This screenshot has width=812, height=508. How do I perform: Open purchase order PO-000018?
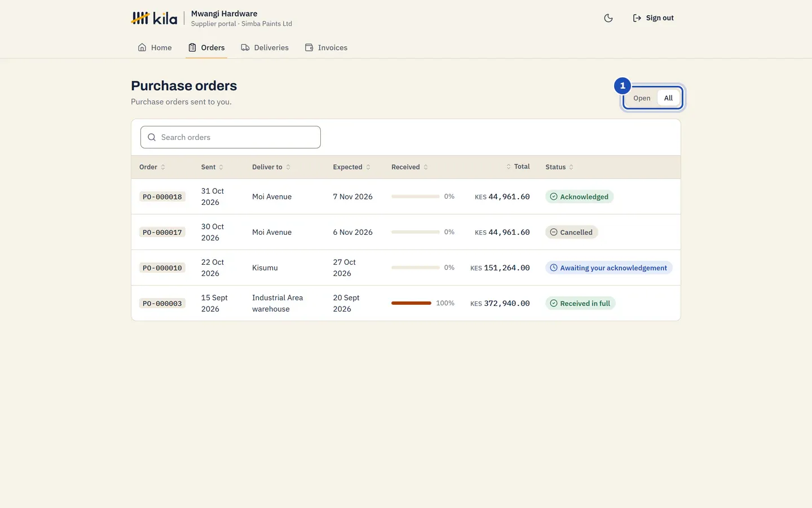pos(162,197)
